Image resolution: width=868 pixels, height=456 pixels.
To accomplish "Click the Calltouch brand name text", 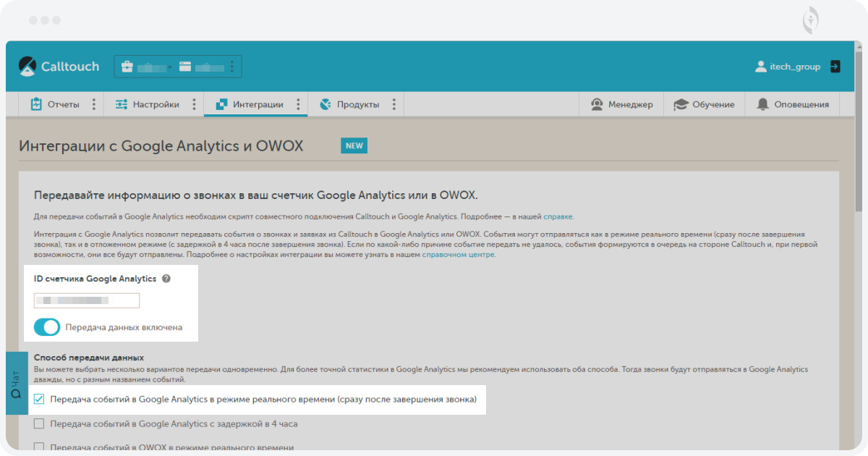I will click(70, 67).
